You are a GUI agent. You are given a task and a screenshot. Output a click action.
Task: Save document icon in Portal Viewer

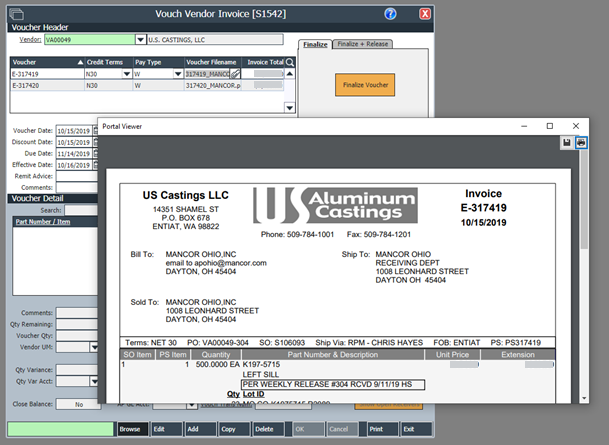(567, 143)
